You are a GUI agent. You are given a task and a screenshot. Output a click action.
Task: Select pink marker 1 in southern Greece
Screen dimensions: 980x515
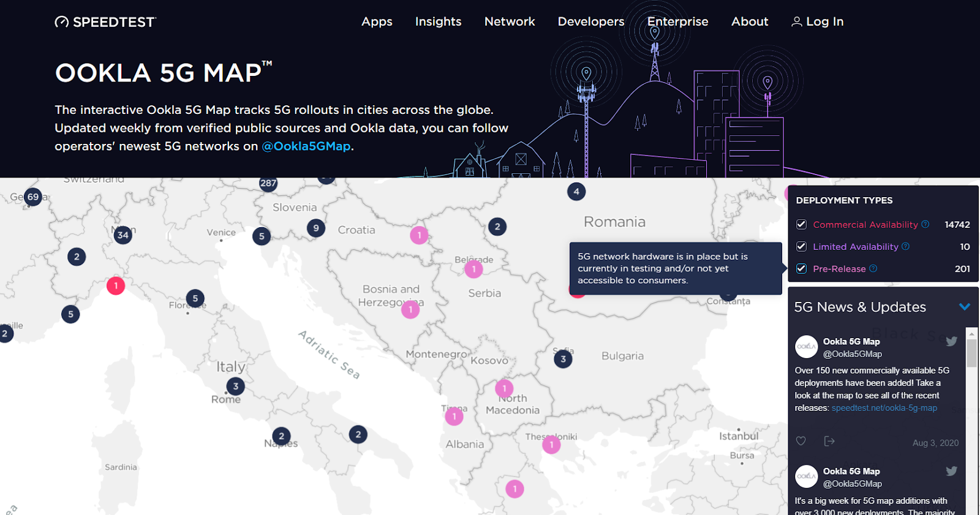514,489
